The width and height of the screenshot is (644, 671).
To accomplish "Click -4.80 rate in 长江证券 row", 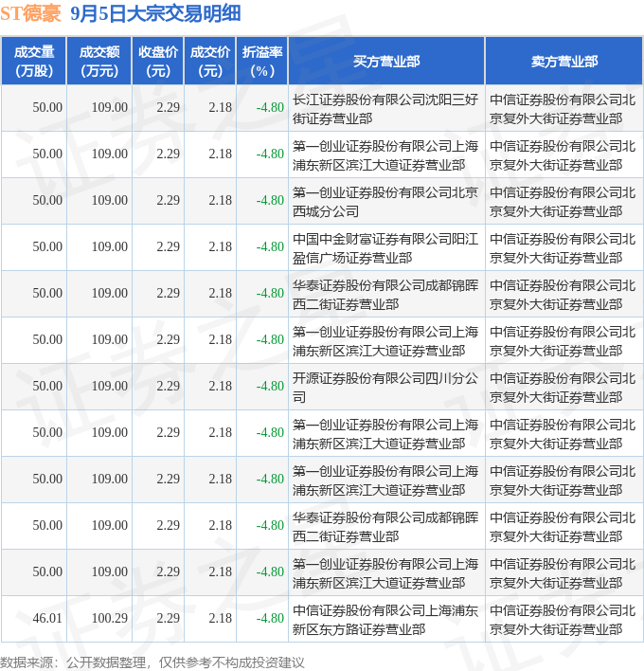I will click(x=270, y=107).
